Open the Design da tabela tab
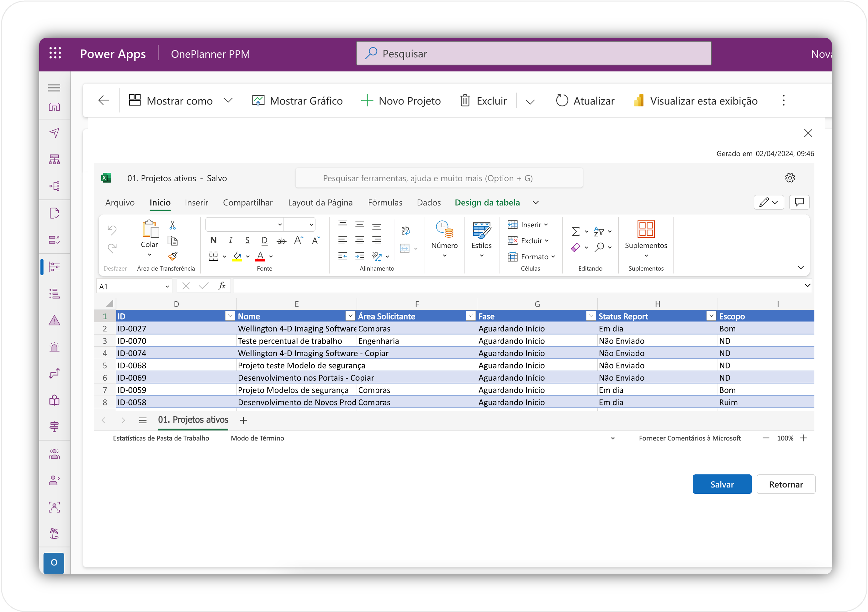This screenshot has height=612, width=868. [x=487, y=203]
